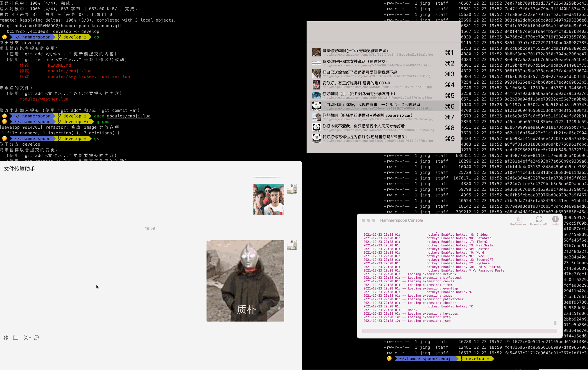The image size is (588, 370).
Task: Click thumbnail of 你根本就不爱我 emoji row
Action: pyautogui.click(x=316, y=128)
